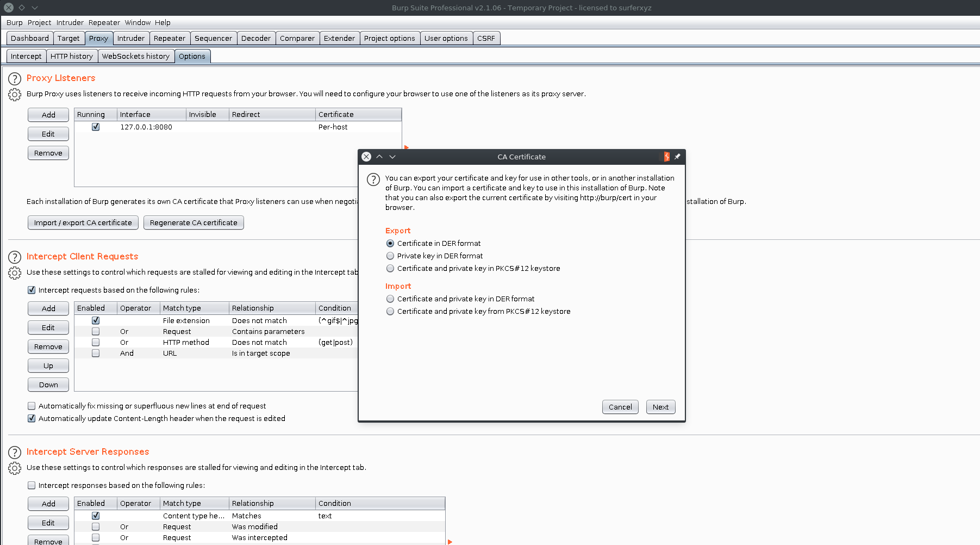The width and height of the screenshot is (980, 545).
Task: Open the Project menu
Action: [39, 22]
